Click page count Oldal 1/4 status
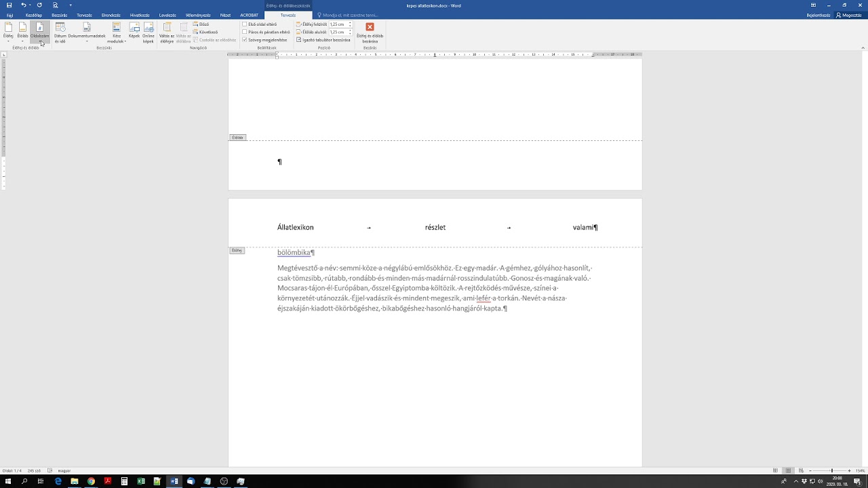This screenshot has width=868, height=488. pyautogui.click(x=12, y=470)
